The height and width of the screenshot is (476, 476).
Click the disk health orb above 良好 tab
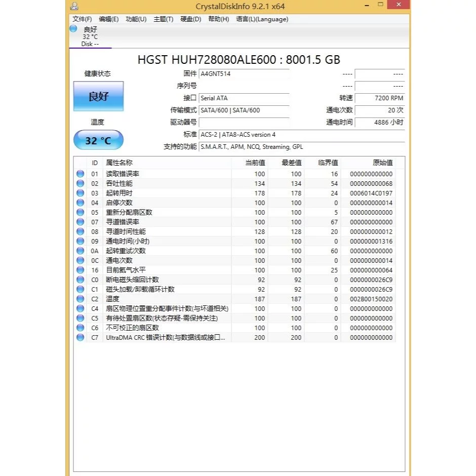point(73,29)
